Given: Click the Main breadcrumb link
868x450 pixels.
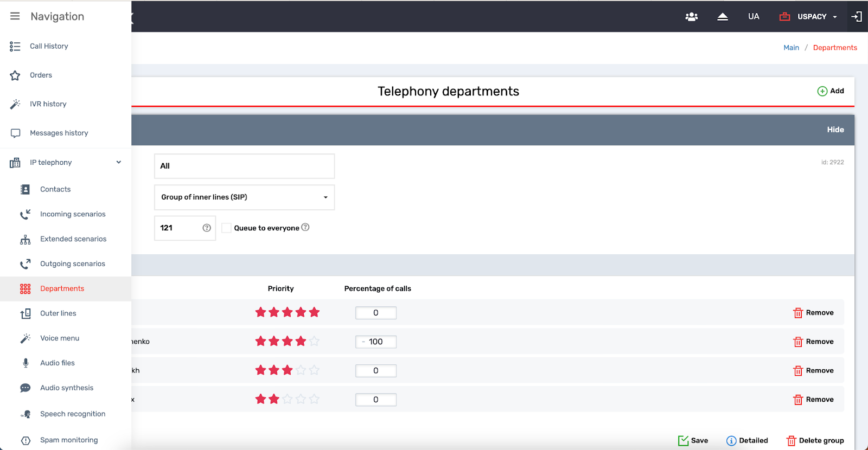Looking at the screenshot, I should (791, 48).
